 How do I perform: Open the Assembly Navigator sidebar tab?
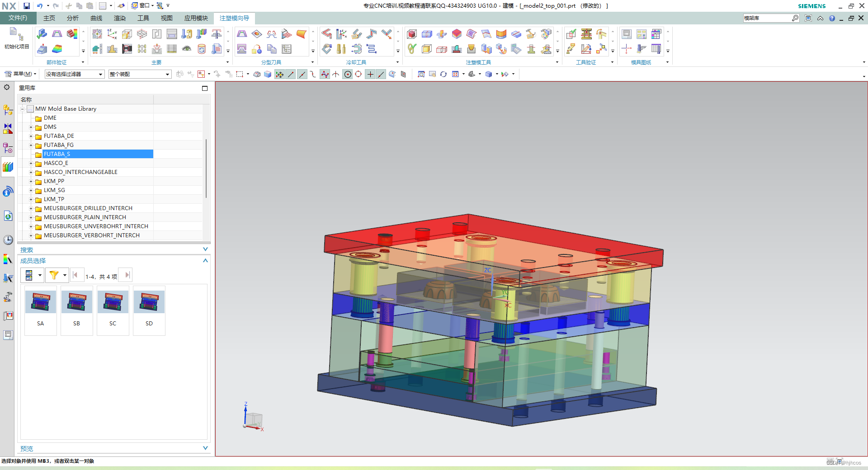(8, 109)
